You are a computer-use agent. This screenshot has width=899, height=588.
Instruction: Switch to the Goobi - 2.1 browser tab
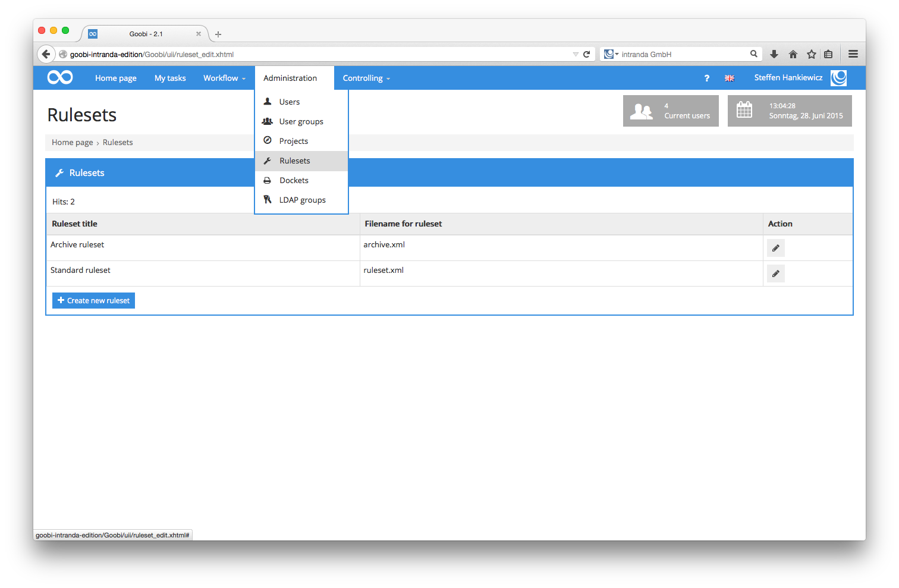(146, 34)
